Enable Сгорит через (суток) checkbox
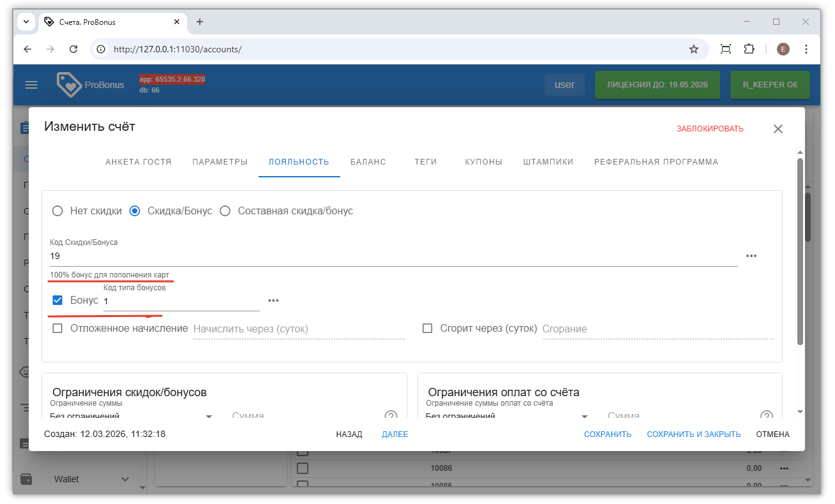 (428, 329)
